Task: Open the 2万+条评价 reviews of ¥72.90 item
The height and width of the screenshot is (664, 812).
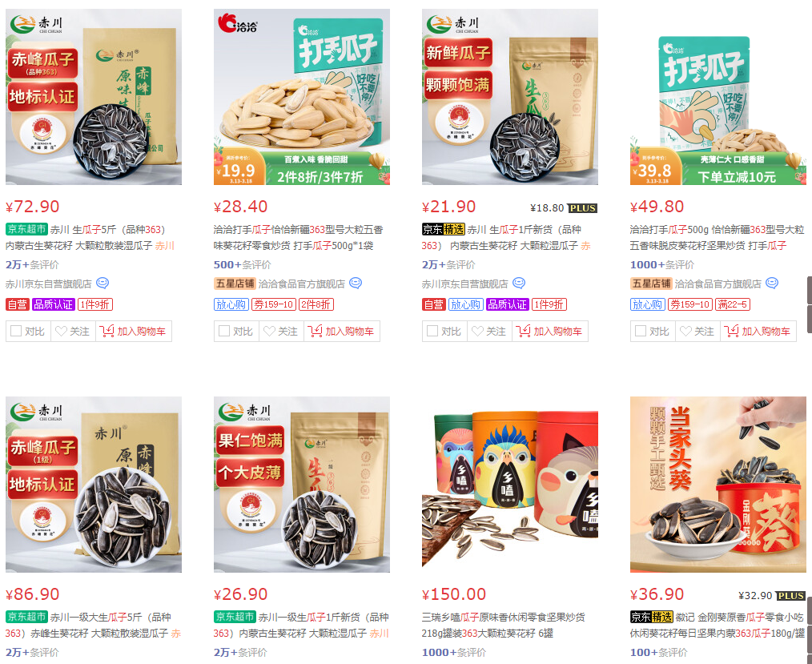Action: [32, 264]
